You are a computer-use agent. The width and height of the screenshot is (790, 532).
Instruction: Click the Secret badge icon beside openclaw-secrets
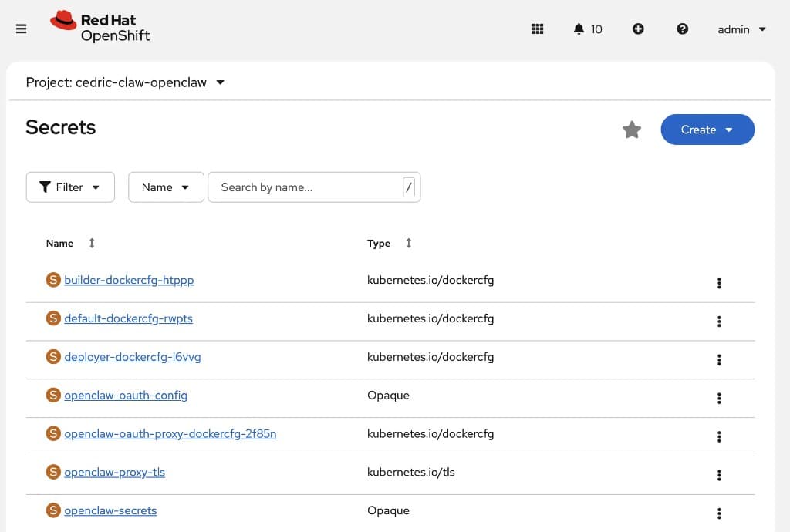[53, 510]
